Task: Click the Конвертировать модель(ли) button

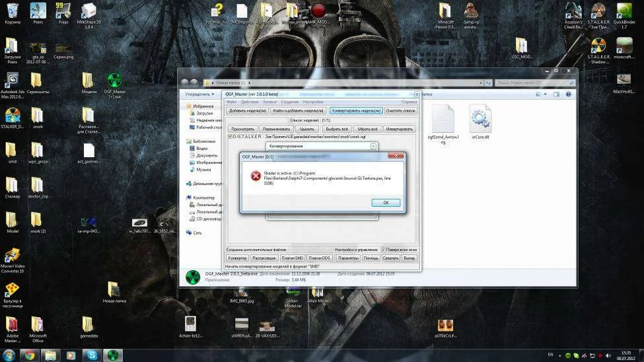Action: (x=356, y=110)
